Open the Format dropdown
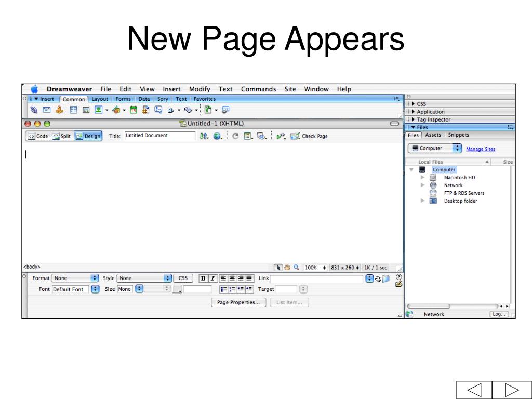Screen dimensions: 532x399 click(x=75, y=278)
